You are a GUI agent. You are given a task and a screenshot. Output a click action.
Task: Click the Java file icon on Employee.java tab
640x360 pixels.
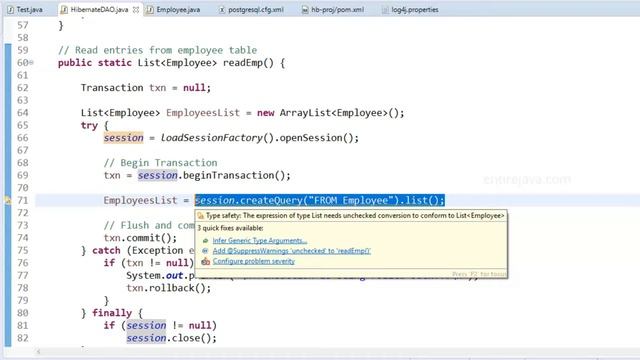click(x=150, y=9)
